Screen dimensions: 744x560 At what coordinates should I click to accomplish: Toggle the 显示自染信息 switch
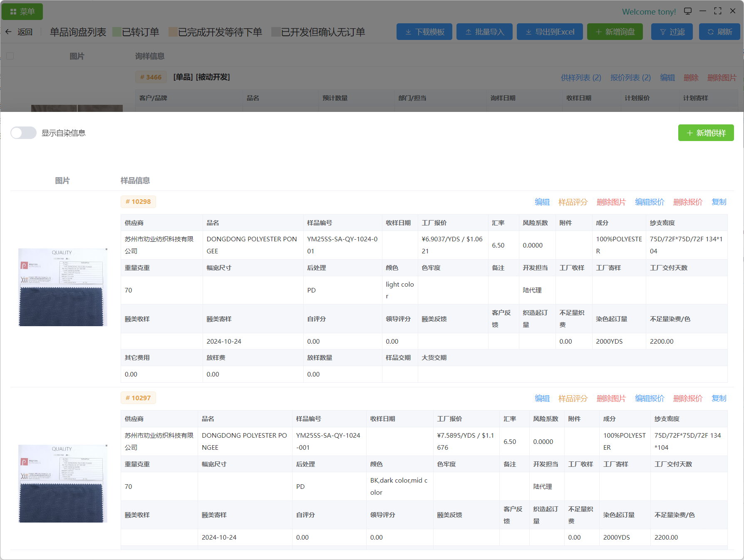tap(24, 133)
